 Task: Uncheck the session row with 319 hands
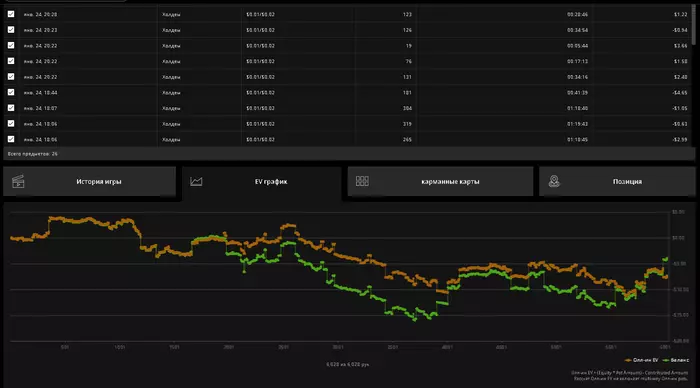coord(11,124)
